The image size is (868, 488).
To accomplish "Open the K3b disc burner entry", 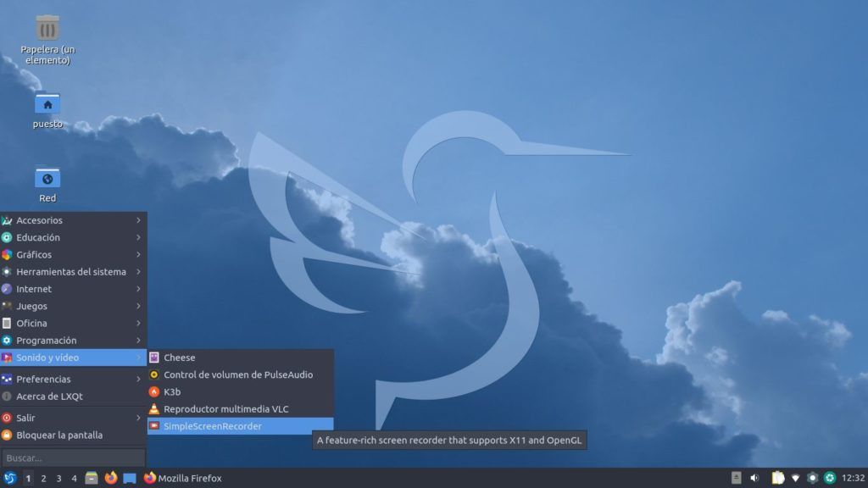I will [172, 391].
